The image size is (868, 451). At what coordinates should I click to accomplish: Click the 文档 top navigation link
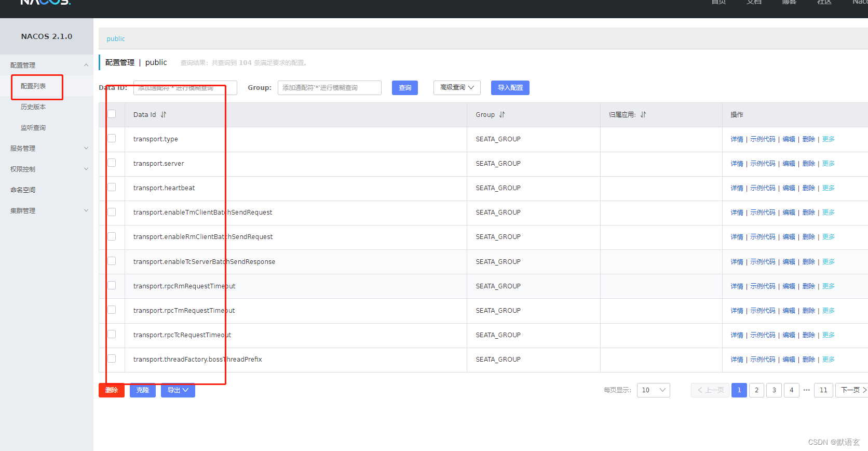coord(754,2)
